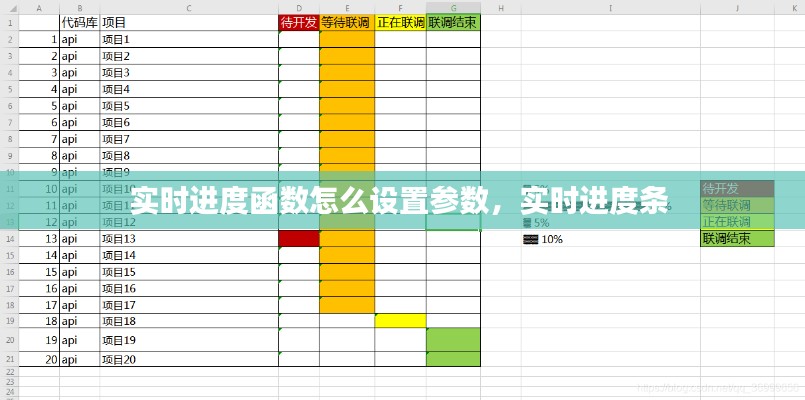This screenshot has width=805, height=400.
Task: Click the 项目 header cell in column C
Action: (188, 22)
